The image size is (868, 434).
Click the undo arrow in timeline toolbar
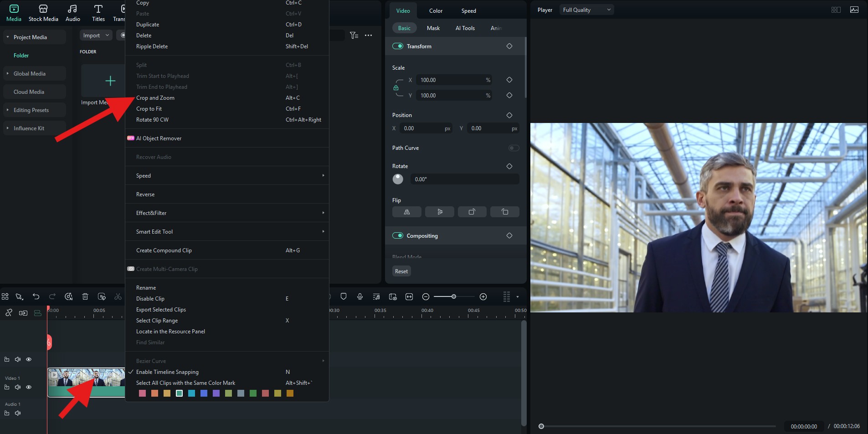tap(36, 296)
